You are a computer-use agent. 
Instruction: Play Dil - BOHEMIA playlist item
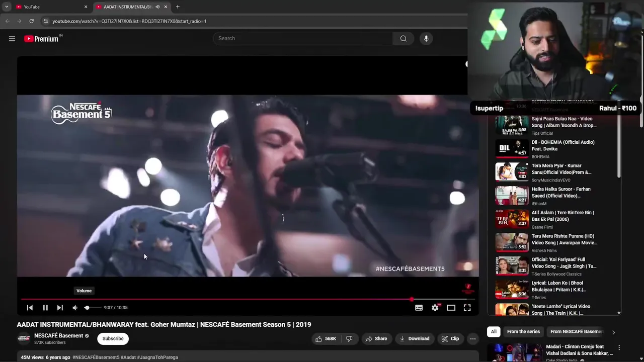pyautogui.click(x=552, y=149)
